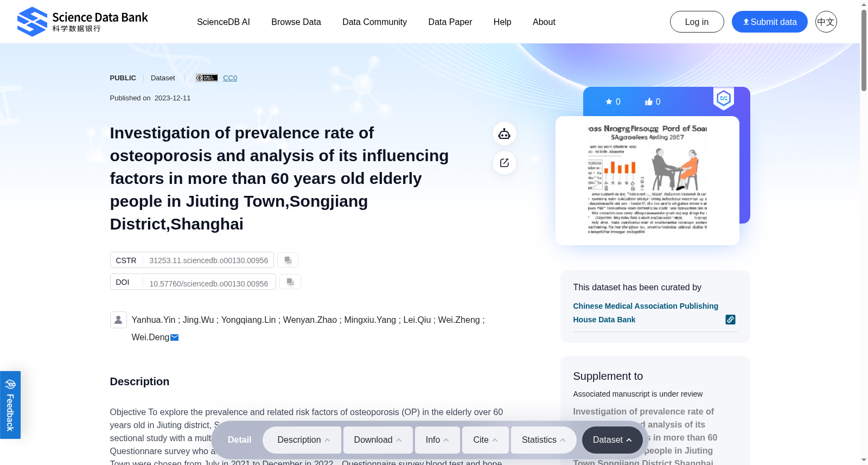Open the Data Paper menu item
868x465 pixels.
(x=450, y=22)
